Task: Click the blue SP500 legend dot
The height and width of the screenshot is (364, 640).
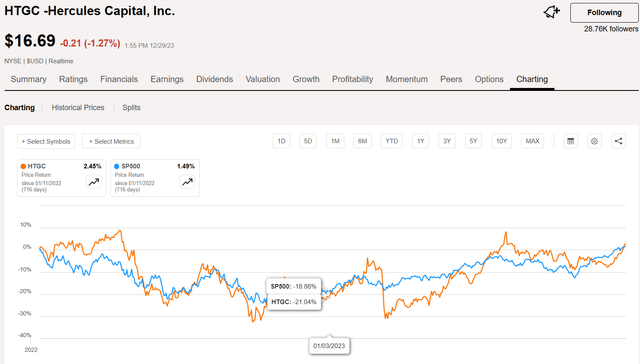Action: 117,166
